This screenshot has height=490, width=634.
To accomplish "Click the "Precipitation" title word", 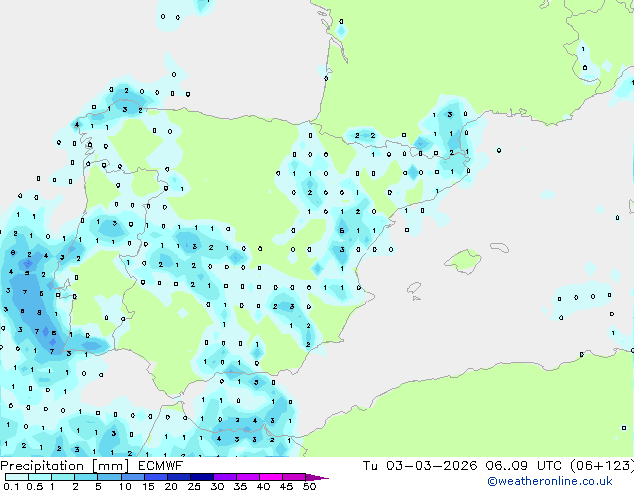I will pyautogui.click(x=42, y=466).
